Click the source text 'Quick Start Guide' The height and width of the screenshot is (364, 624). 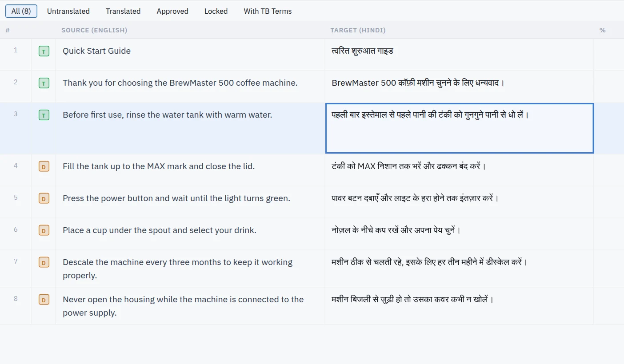pos(96,51)
